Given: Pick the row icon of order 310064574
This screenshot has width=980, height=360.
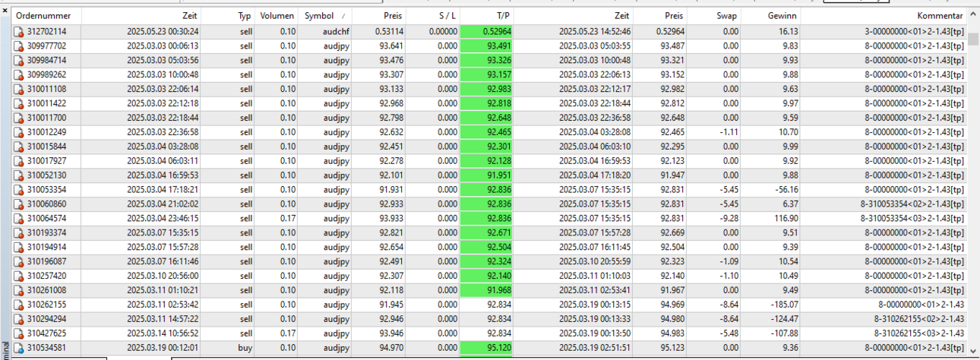Looking at the screenshot, I should (x=19, y=219).
